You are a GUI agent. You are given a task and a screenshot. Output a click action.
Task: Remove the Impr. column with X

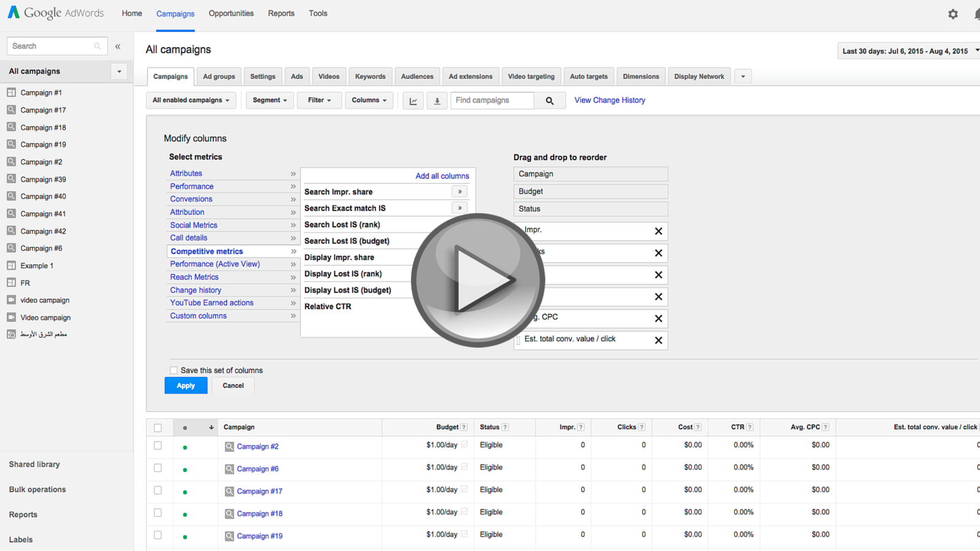[x=658, y=231]
